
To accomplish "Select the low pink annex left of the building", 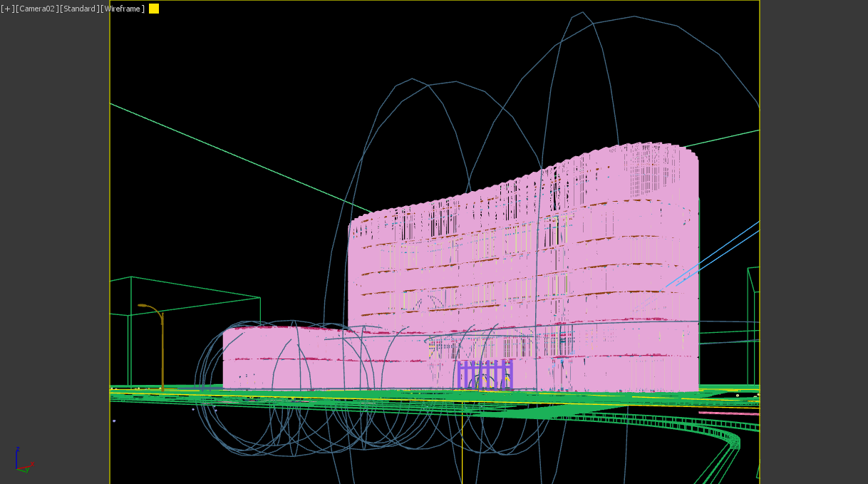I will (x=285, y=356).
